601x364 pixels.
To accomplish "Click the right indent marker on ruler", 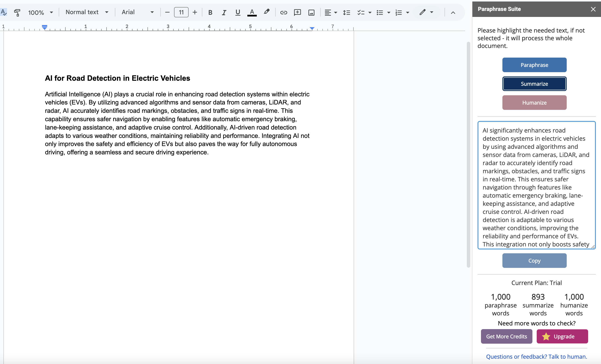I will click(312, 28).
